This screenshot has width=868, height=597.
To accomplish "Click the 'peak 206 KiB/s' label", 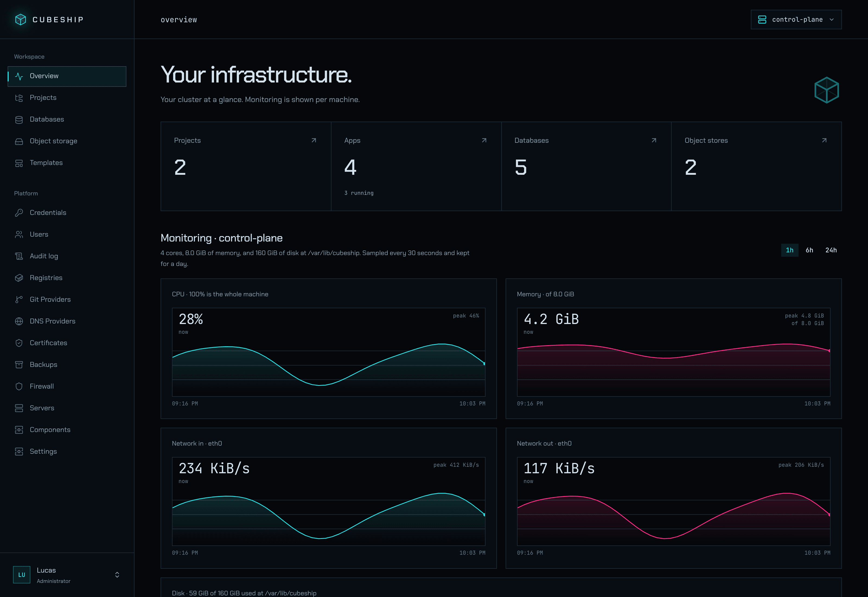I will [801, 465].
